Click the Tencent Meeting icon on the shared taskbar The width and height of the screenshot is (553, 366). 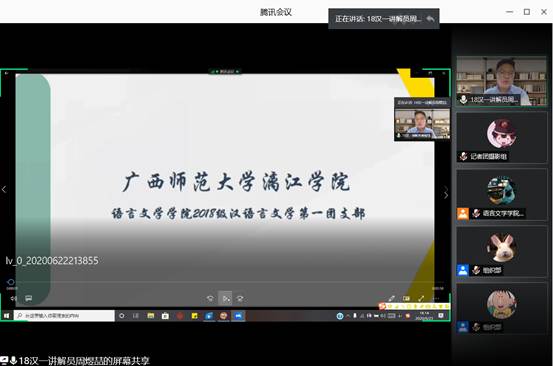(238, 316)
